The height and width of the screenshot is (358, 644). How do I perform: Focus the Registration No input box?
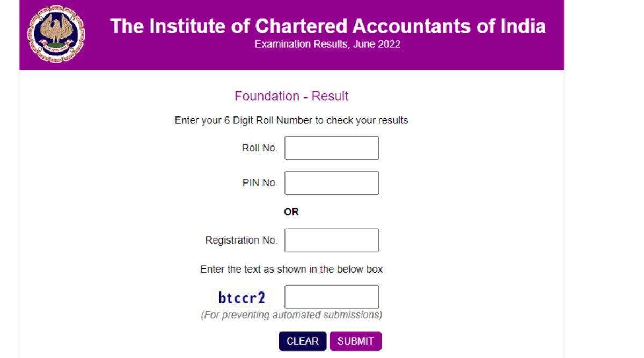[331, 240]
